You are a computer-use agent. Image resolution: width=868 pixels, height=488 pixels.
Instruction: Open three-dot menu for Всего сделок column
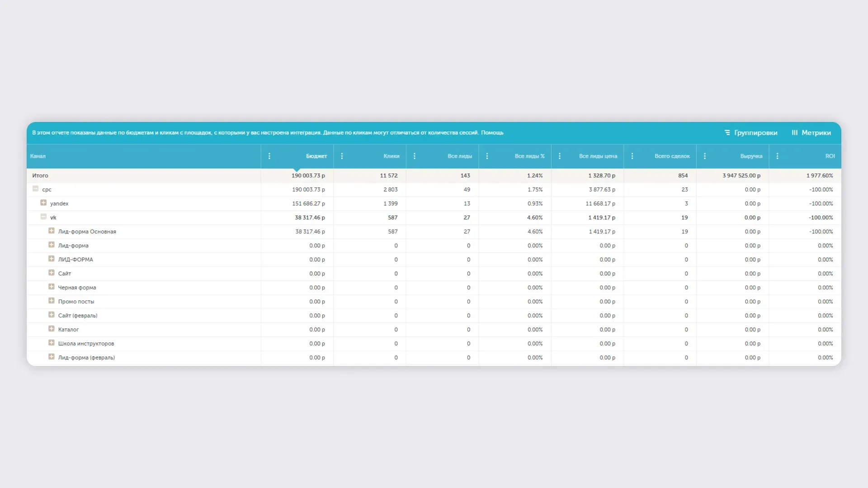(x=632, y=156)
